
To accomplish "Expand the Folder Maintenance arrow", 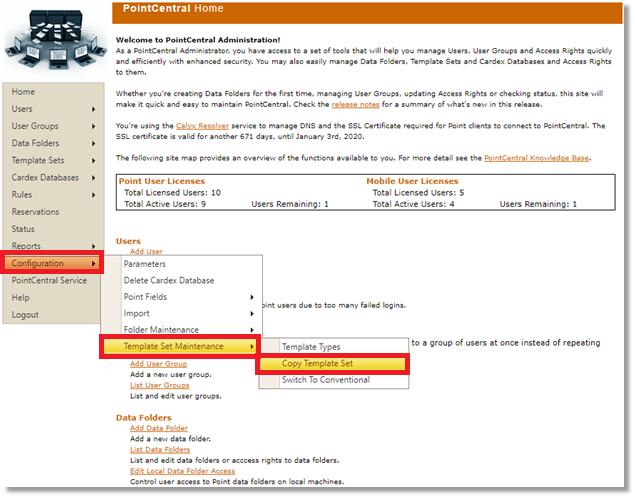I will (252, 330).
